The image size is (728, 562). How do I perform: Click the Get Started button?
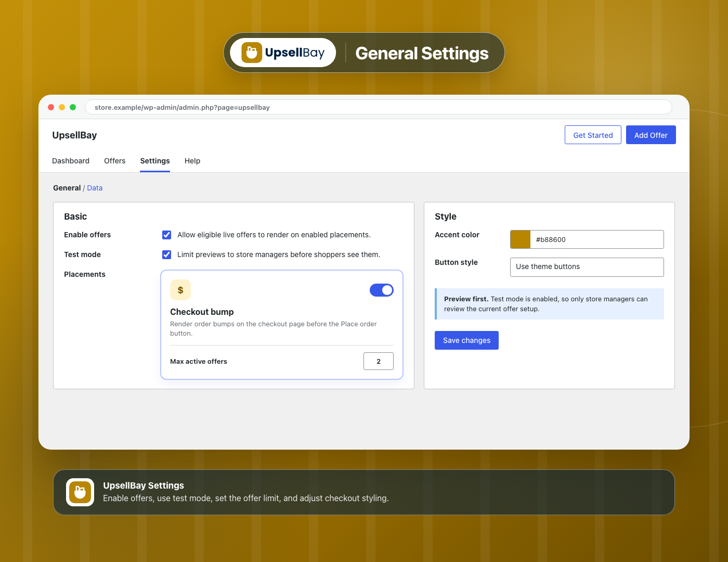pos(593,135)
